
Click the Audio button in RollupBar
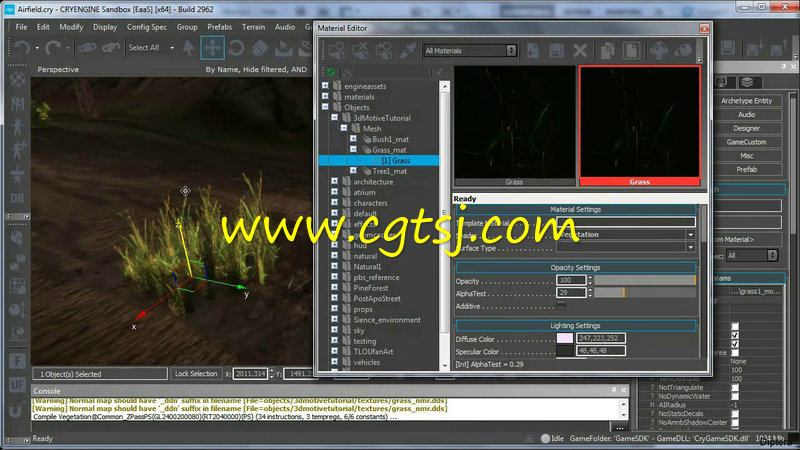(746, 115)
